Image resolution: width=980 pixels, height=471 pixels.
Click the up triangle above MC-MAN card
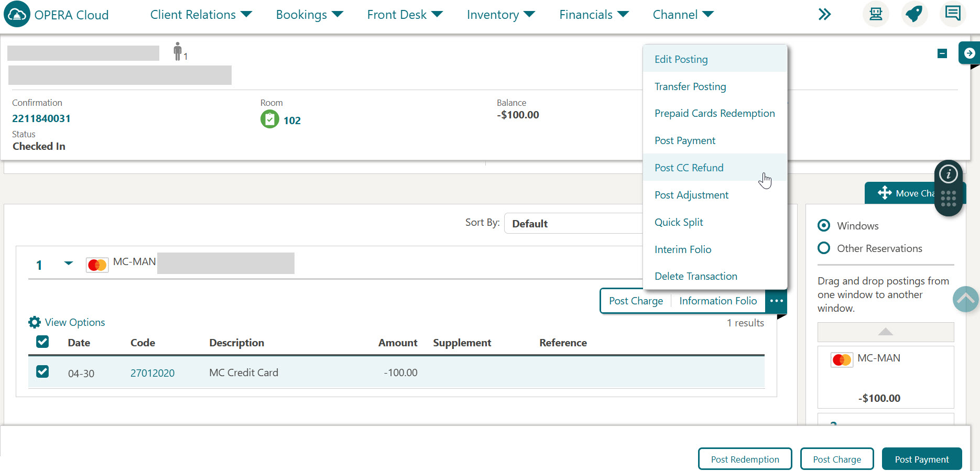click(886, 332)
